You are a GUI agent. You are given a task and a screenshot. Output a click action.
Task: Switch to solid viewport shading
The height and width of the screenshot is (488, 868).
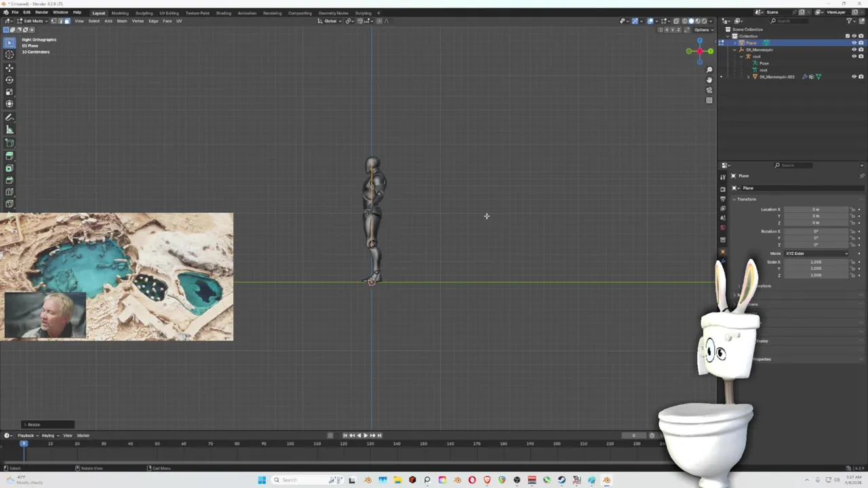(691, 21)
